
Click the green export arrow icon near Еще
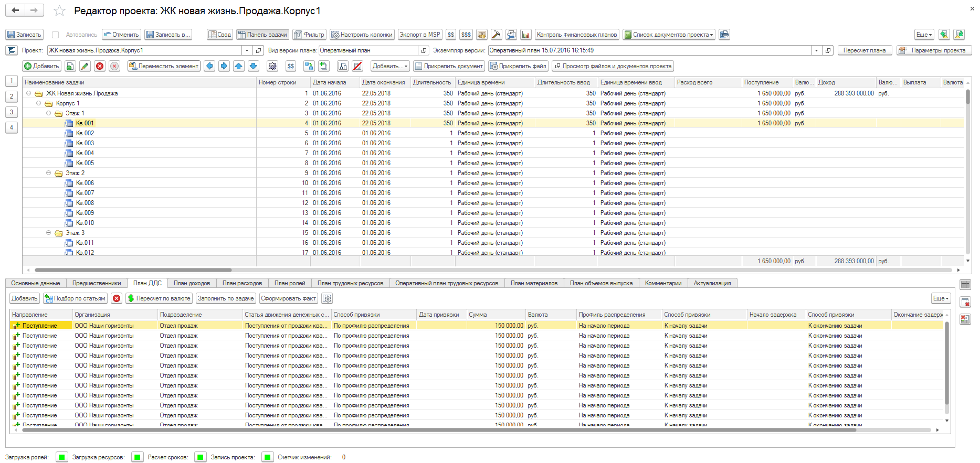tap(944, 35)
